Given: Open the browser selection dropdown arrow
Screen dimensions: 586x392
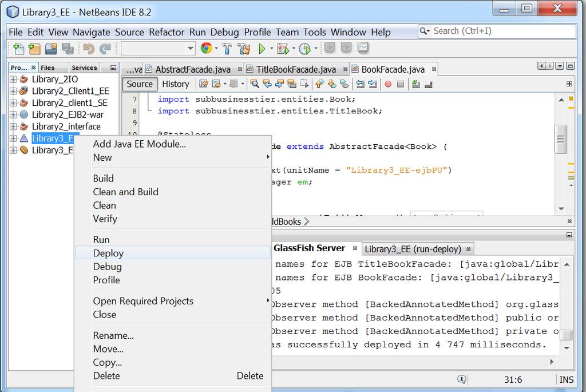Looking at the screenshot, I should pyautogui.click(x=216, y=49).
